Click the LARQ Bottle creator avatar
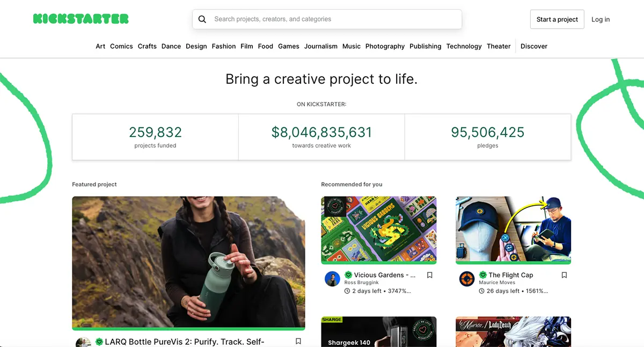Screen dimensions: 644x347 click(x=83, y=343)
